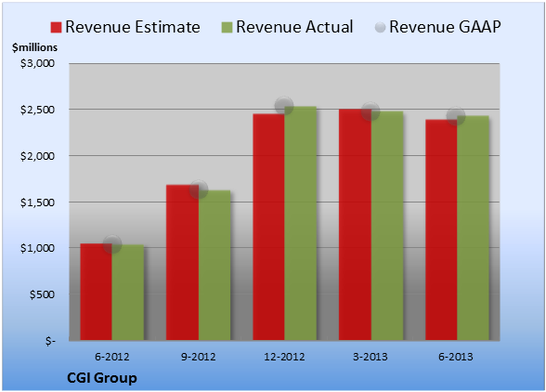Click the '$1,000' y-axis value

[37, 248]
